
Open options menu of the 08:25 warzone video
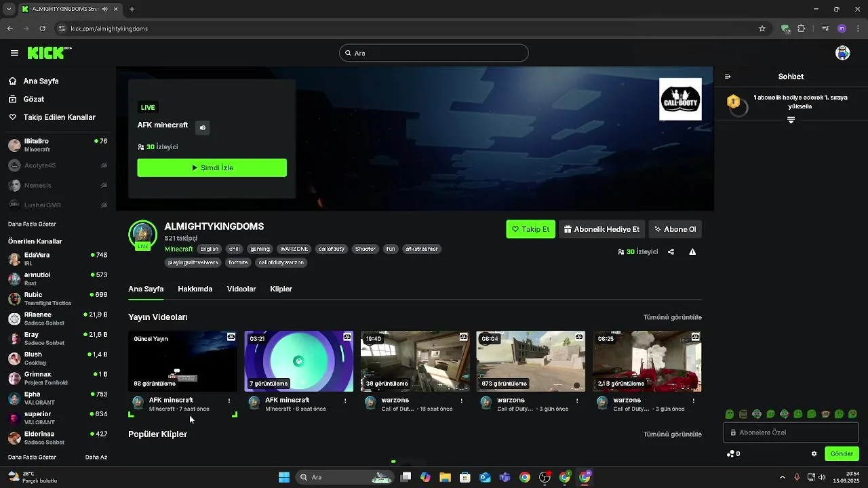[694, 401]
